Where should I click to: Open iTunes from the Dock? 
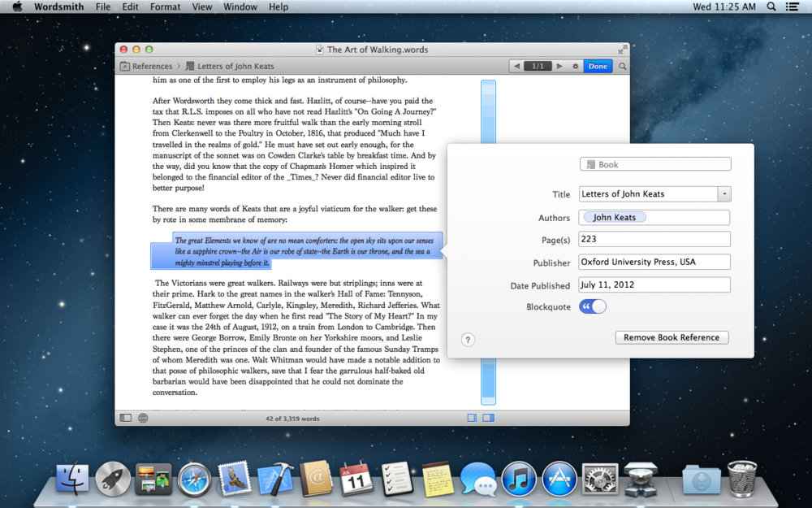click(x=519, y=479)
